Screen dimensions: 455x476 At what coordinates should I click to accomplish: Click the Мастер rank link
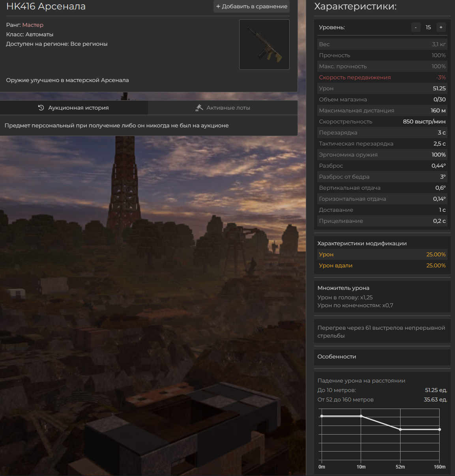click(x=33, y=25)
